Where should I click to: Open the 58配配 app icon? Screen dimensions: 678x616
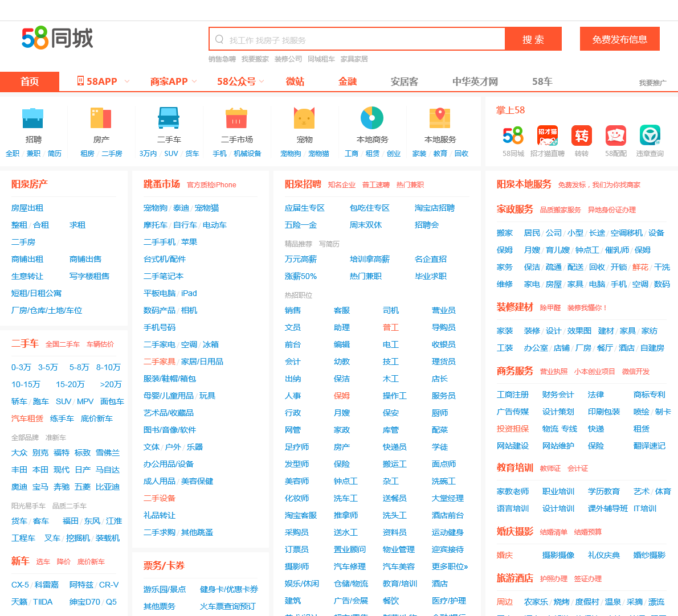[616, 136]
